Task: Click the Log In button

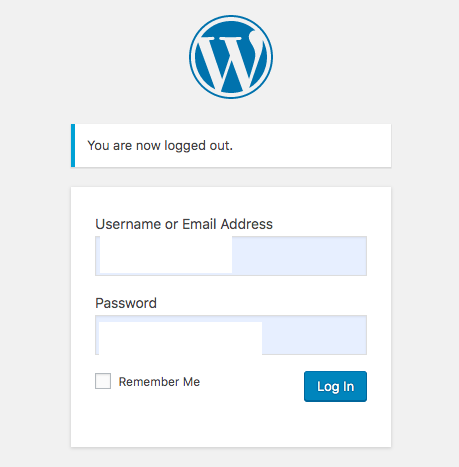Action: (x=335, y=386)
